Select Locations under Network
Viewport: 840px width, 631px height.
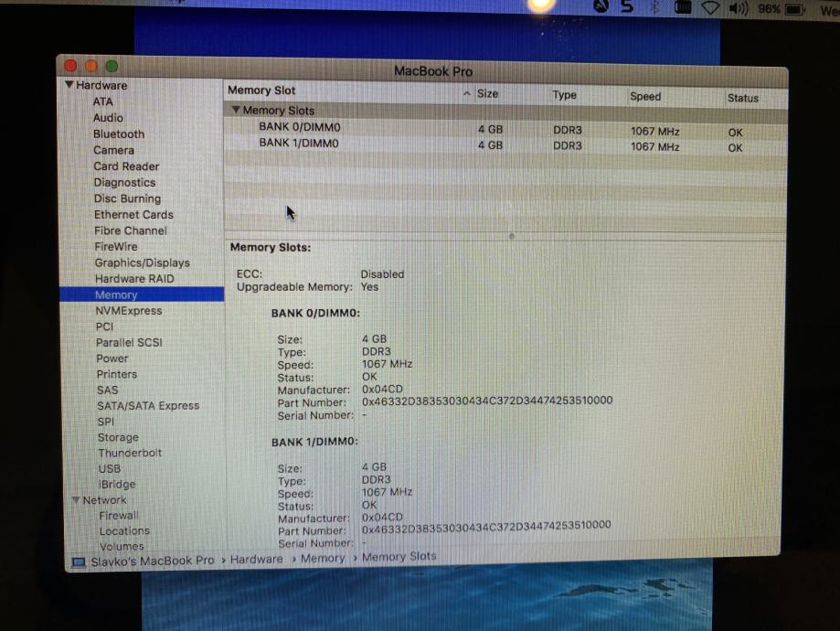click(x=124, y=530)
